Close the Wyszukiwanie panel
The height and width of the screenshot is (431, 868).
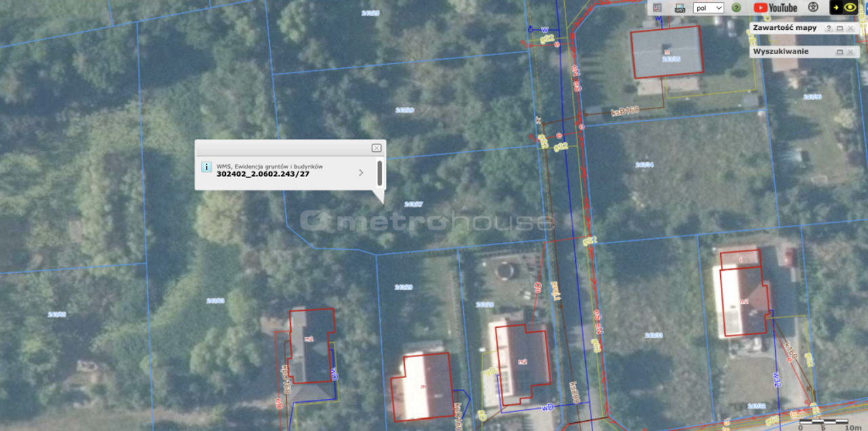(850, 52)
